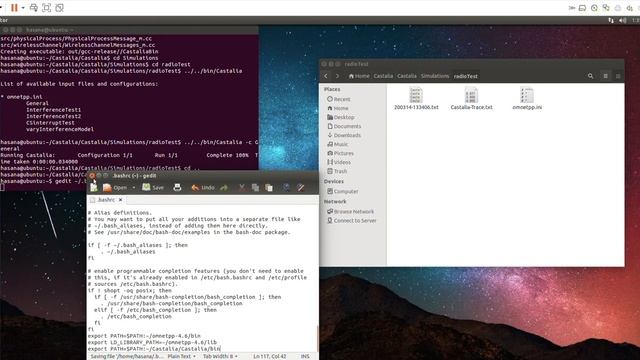Click the Ln 117, Col 42 status entry
The width and height of the screenshot is (640, 360).
tap(270, 356)
